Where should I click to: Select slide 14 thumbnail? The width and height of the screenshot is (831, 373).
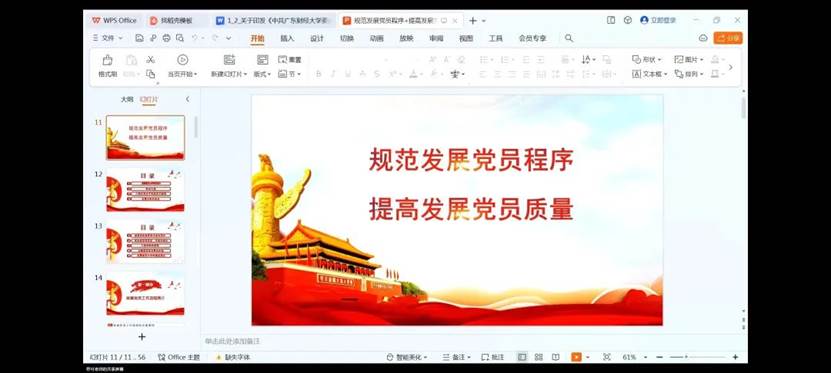145,294
